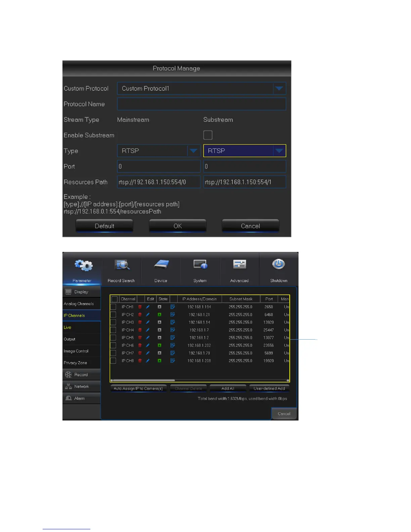Screen dimensions: 411x532
Task: Delete IP CH2 using trash icon
Action: (140, 315)
